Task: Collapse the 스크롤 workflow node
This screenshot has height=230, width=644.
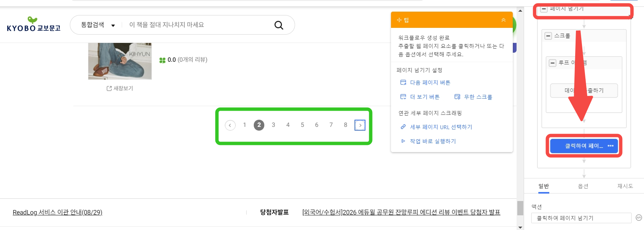Action: coord(548,36)
